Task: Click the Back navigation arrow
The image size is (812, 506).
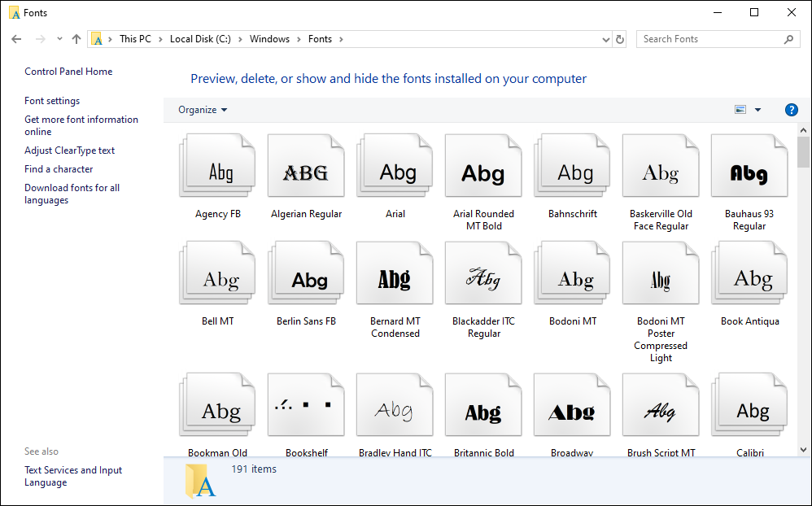Action: pyautogui.click(x=16, y=39)
